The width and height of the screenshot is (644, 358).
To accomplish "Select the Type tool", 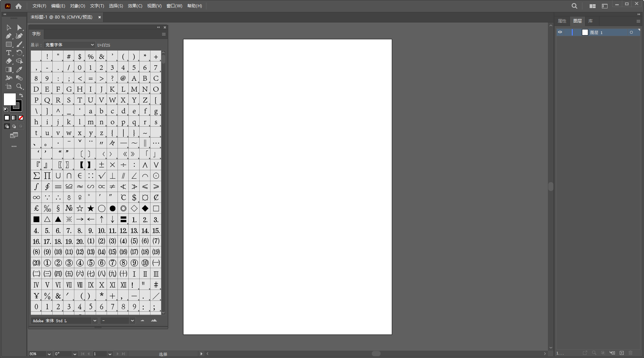I will point(9,53).
